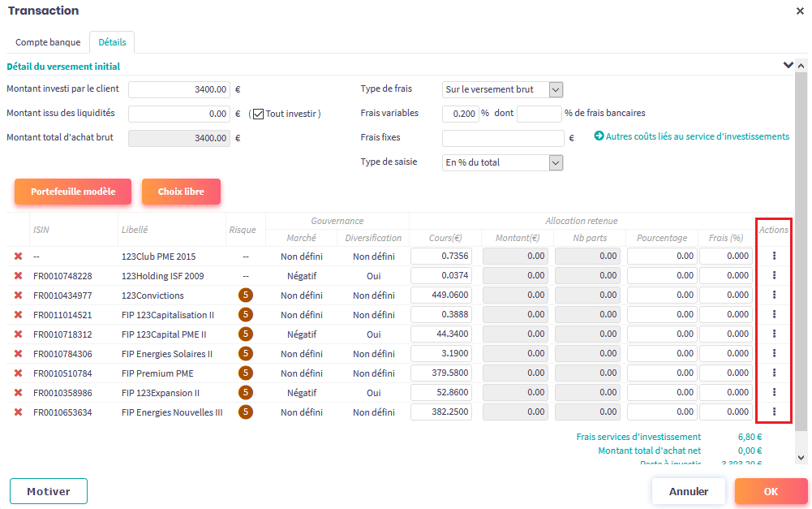The width and height of the screenshot is (812, 509).
Task: Open actions menu for FIP 123Capital PME II
Action: coord(774,334)
